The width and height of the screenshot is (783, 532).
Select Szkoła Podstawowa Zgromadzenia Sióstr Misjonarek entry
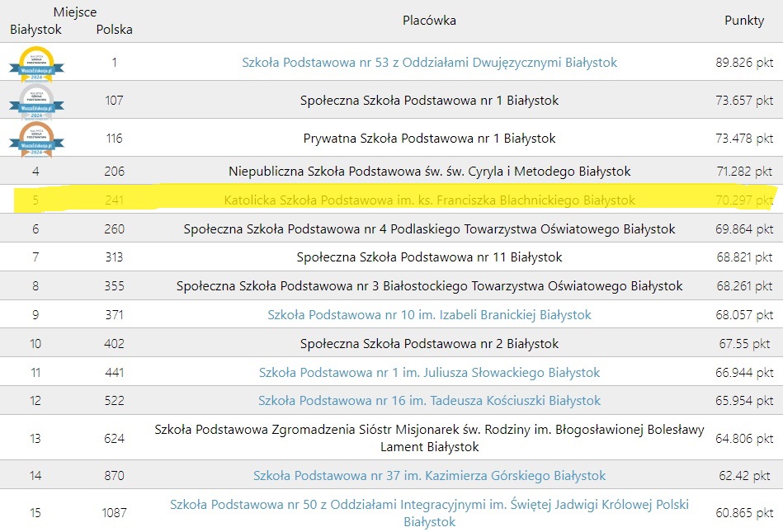point(429,438)
